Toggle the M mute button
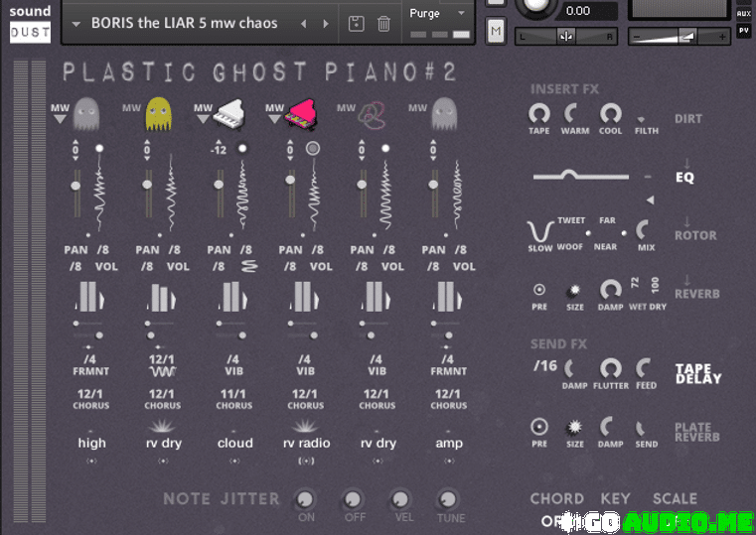The height and width of the screenshot is (535, 756). pyautogui.click(x=496, y=32)
